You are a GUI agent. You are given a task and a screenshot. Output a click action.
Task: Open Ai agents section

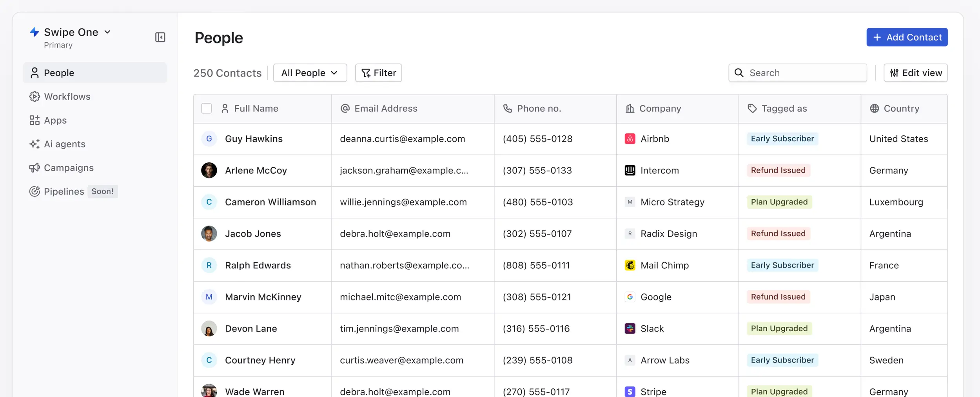tap(64, 144)
